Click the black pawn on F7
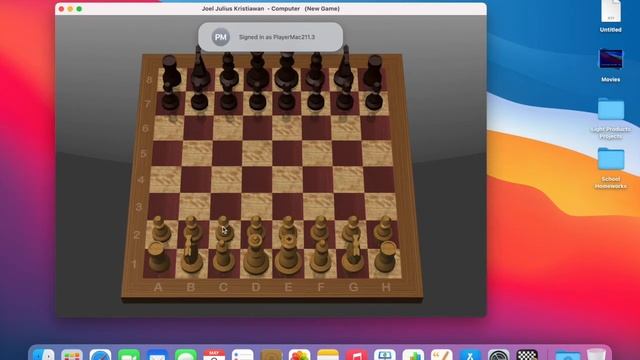This screenshot has width=640, height=360. click(316, 97)
